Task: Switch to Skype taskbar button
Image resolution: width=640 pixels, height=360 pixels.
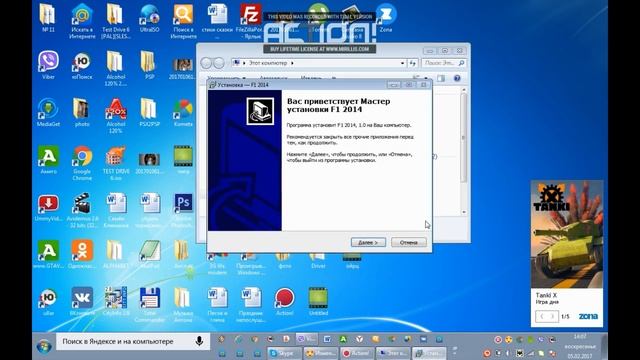Action: pos(284,353)
